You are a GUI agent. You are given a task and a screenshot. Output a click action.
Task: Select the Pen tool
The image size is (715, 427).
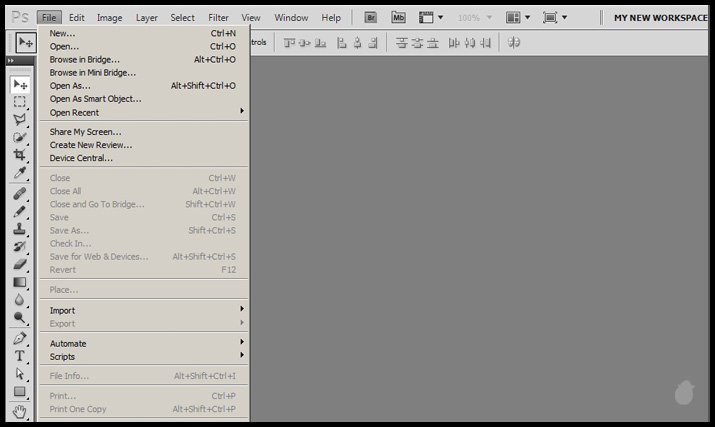click(19, 338)
